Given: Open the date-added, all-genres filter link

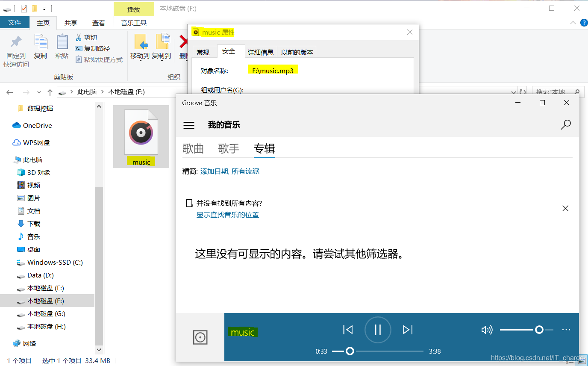Looking at the screenshot, I should 229,171.
